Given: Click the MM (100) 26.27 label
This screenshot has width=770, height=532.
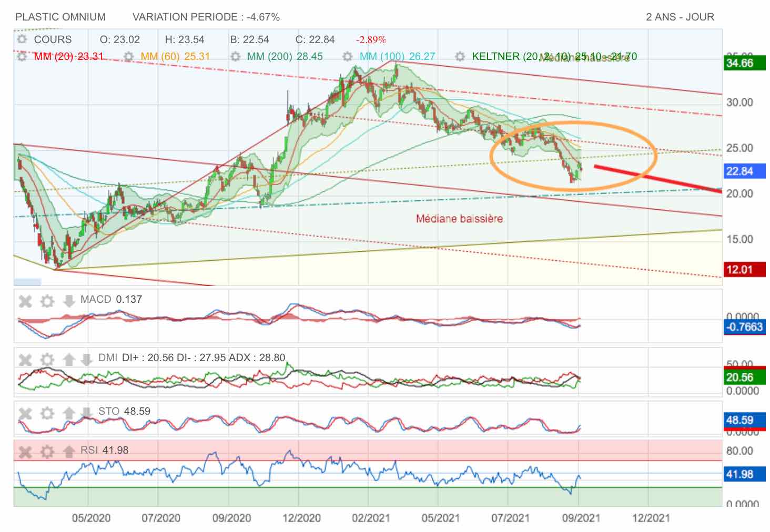Looking at the screenshot, I should coord(398,56).
